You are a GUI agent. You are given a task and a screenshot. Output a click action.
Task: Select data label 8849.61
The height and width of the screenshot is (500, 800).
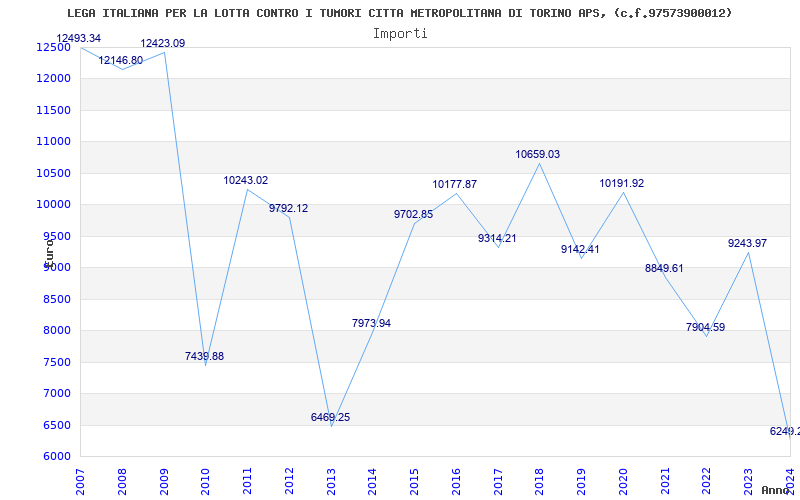click(664, 268)
